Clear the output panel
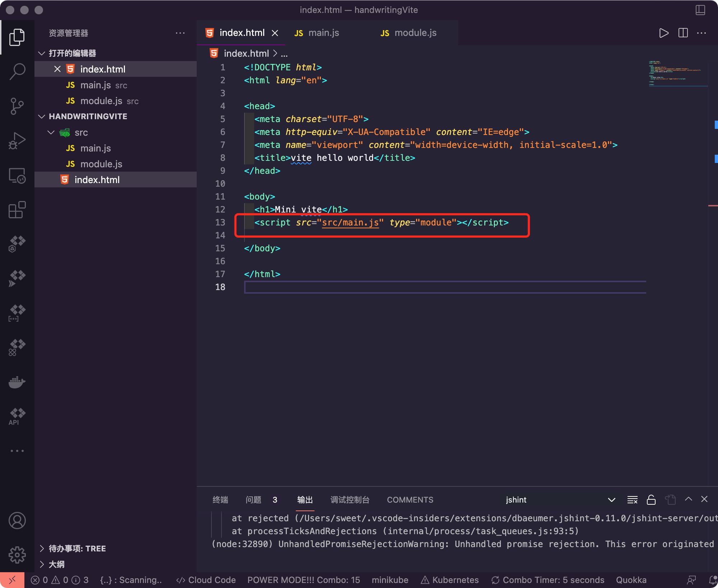 click(x=632, y=500)
